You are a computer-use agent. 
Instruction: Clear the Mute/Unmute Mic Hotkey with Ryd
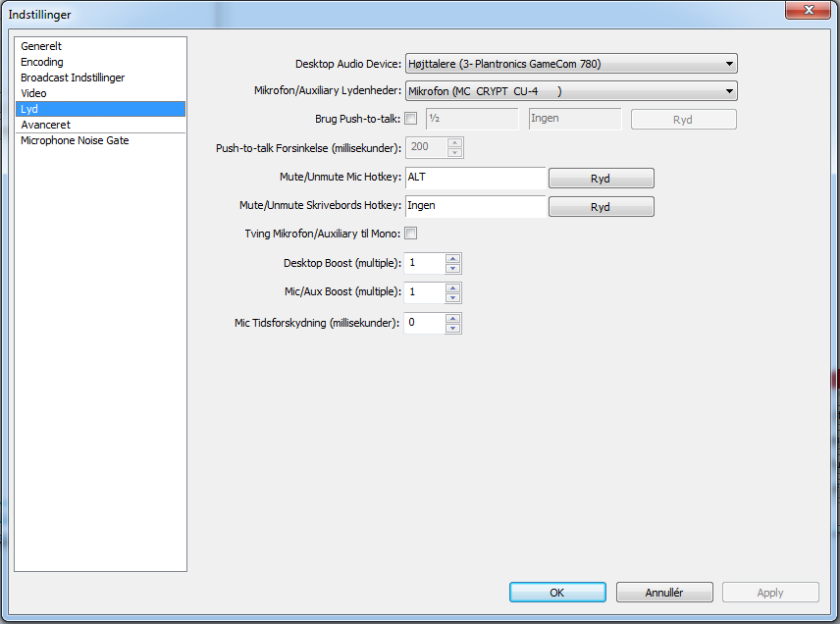[601, 178]
